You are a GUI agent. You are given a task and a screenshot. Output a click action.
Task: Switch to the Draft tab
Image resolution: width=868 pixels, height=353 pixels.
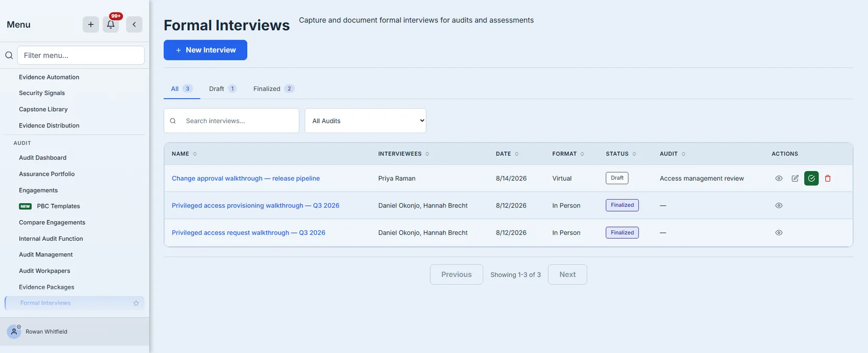223,89
